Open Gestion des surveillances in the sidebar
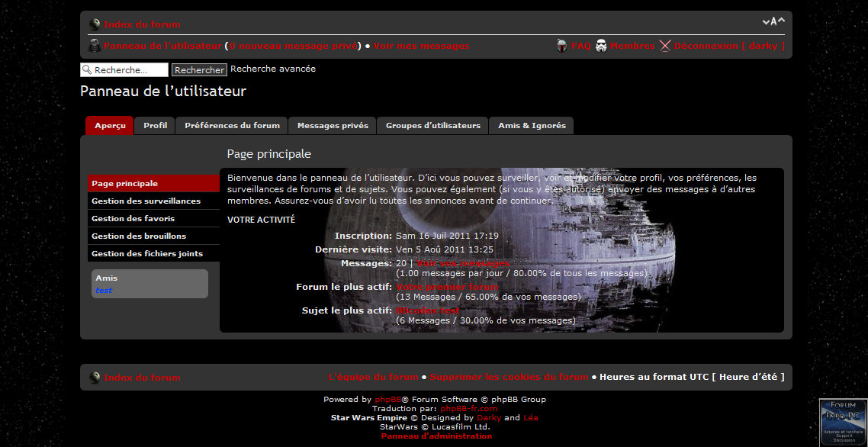The width and height of the screenshot is (868, 447). 153,201
